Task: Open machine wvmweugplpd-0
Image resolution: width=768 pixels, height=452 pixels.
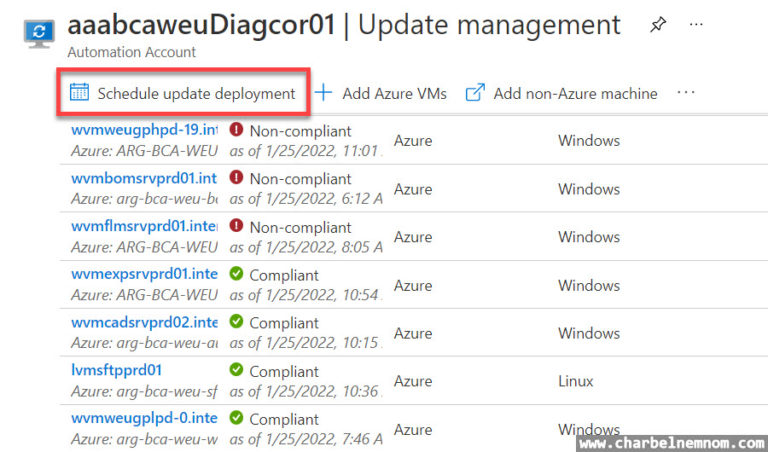Action: 144,419
